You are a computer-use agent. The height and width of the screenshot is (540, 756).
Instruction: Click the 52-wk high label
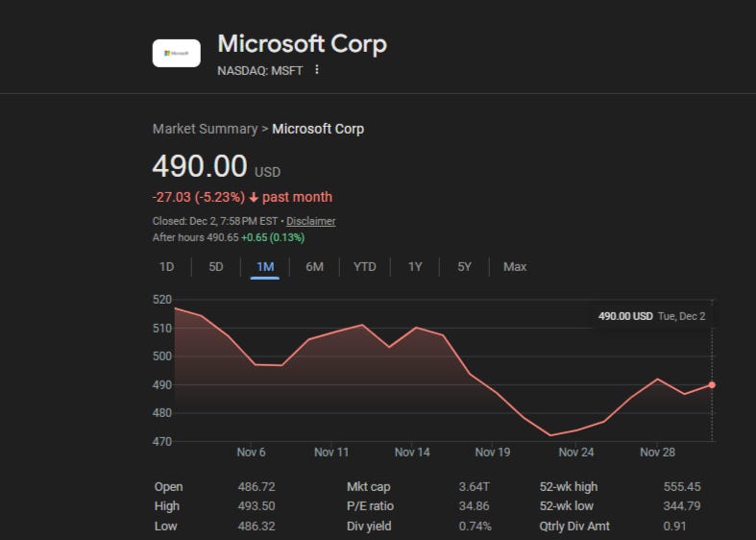pyautogui.click(x=569, y=486)
